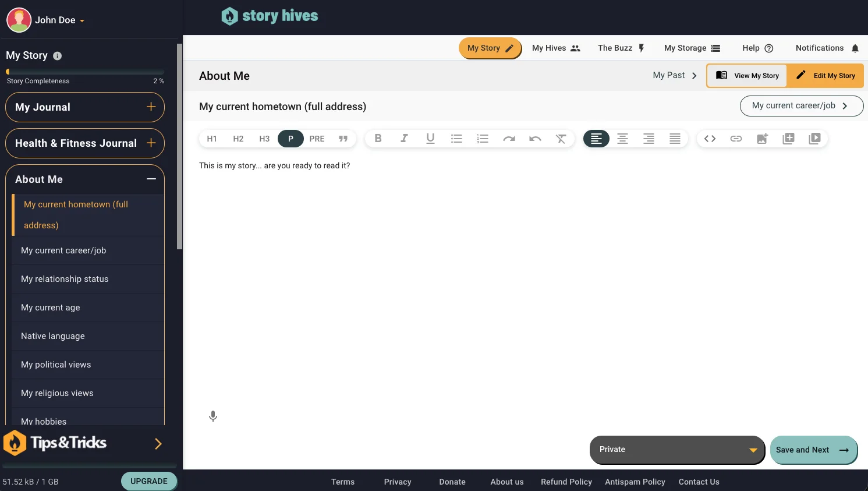Click the add media plus icon

[788, 139]
